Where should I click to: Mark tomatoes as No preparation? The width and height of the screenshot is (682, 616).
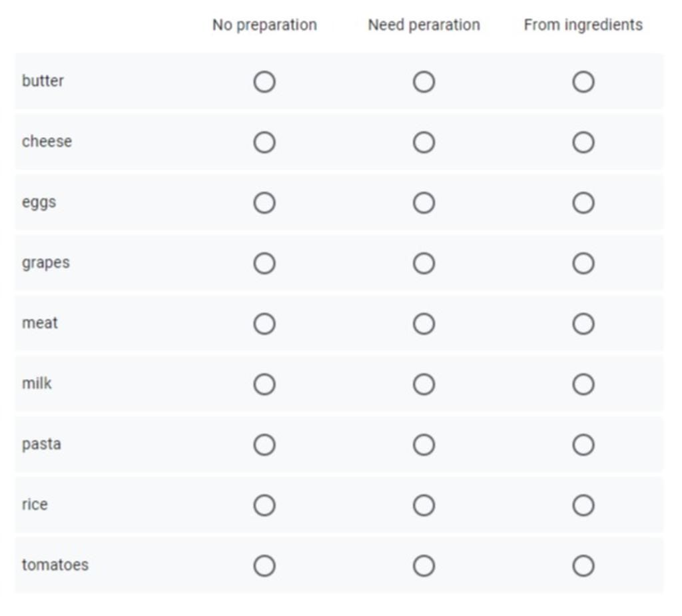(264, 565)
